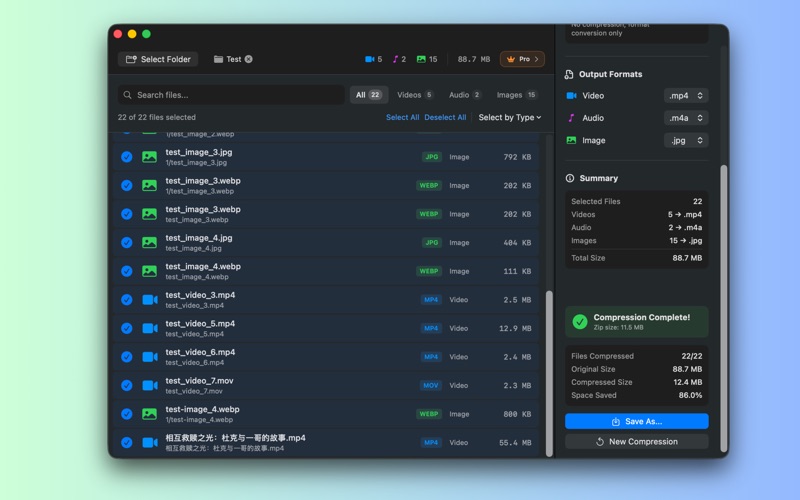Click the Summary info icon

(570, 178)
